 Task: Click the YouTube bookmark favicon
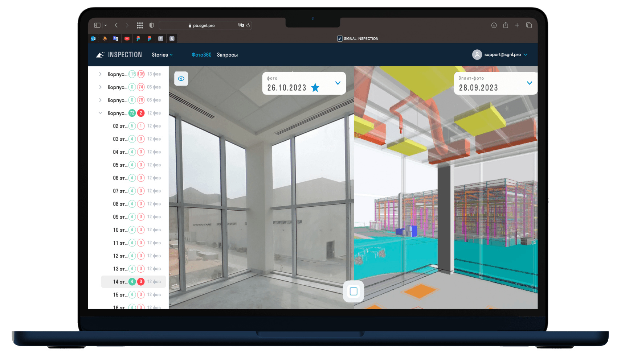(x=127, y=38)
